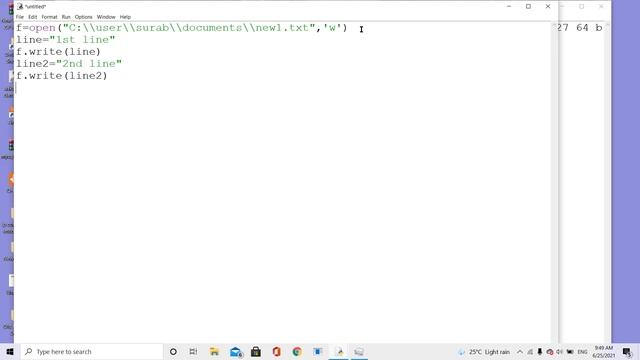Open the Window menu

tap(106, 17)
